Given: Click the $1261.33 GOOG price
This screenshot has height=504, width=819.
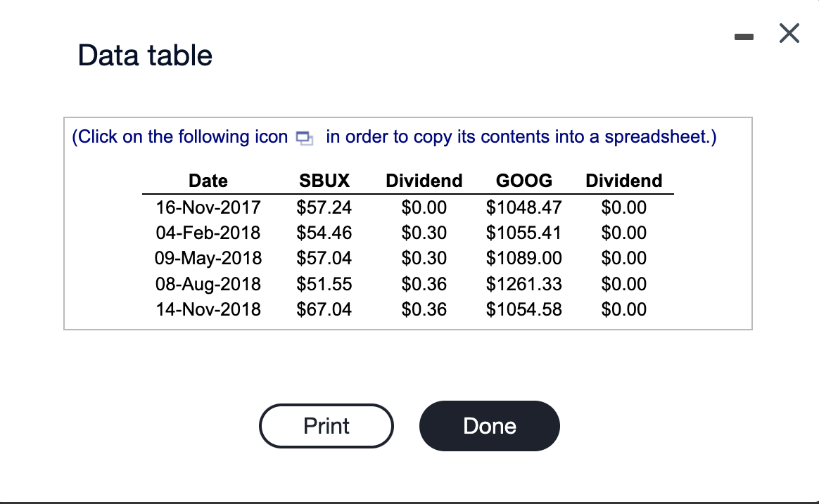Looking at the screenshot, I should (524, 284).
